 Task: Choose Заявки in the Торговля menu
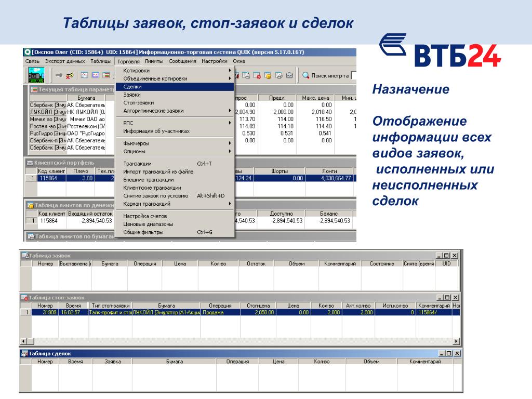coord(175,95)
